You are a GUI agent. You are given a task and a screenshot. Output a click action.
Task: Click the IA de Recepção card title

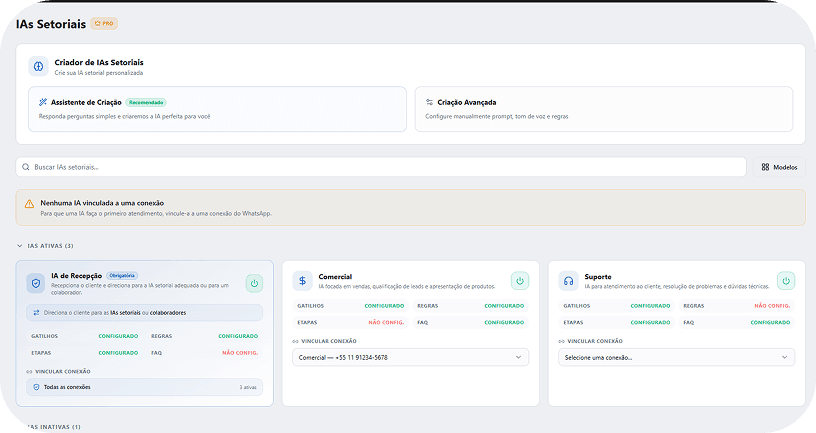76,276
